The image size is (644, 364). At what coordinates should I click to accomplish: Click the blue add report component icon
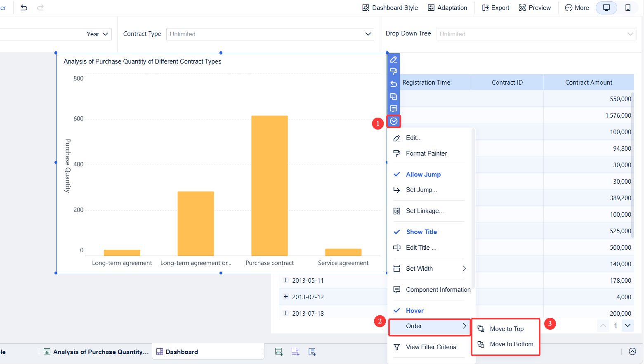click(x=312, y=351)
